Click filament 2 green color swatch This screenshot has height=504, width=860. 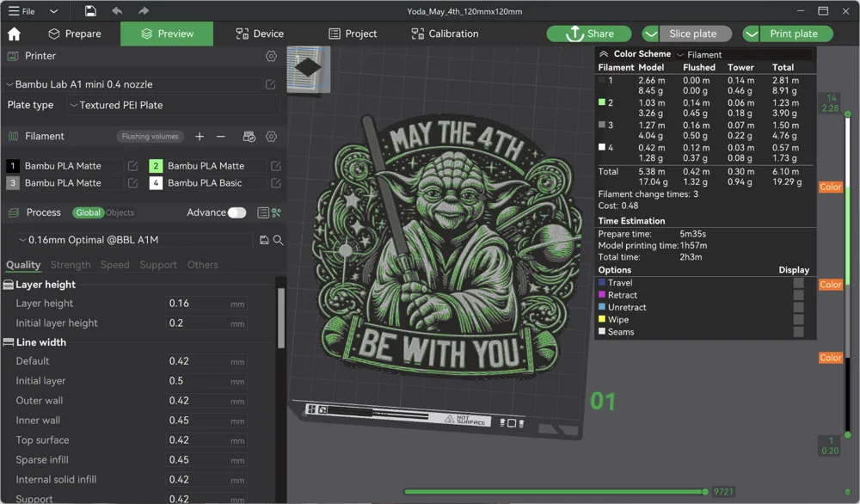tap(156, 166)
